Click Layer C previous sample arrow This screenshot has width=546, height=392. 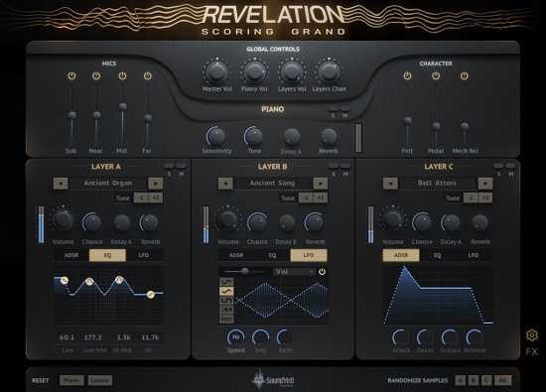coord(390,184)
